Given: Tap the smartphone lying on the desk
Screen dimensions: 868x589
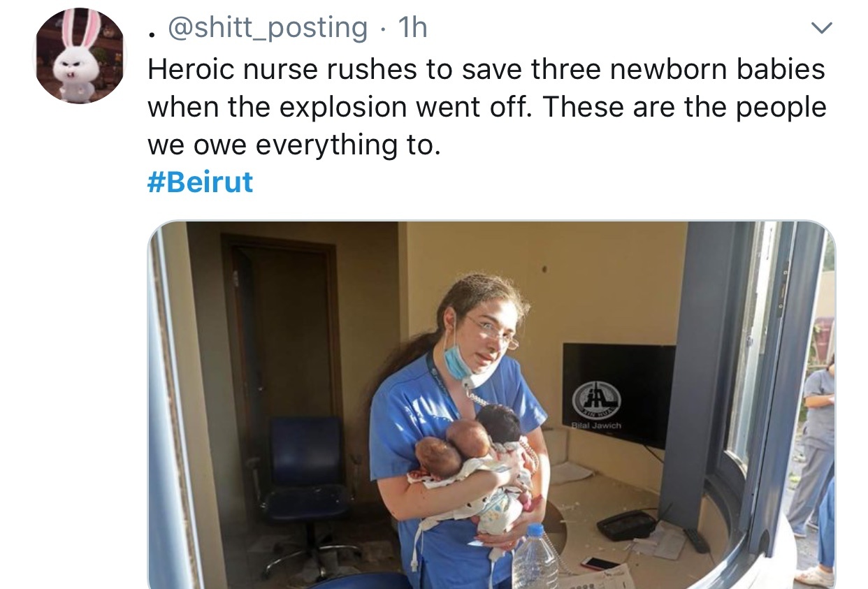Looking at the screenshot, I should pyautogui.click(x=600, y=563).
